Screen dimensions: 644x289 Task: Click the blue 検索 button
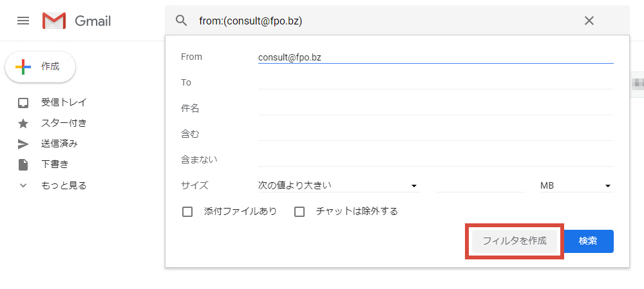[589, 241]
